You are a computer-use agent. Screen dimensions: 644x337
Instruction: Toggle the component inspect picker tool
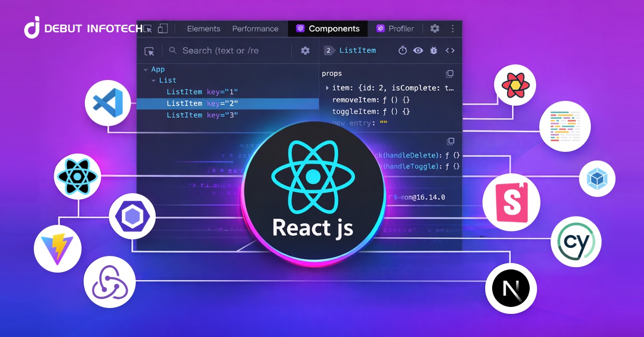(150, 50)
